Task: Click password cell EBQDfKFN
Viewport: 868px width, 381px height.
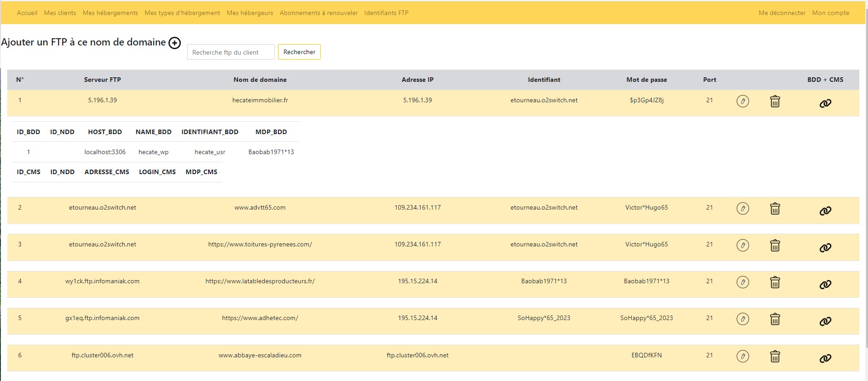Action: coord(646,355)
